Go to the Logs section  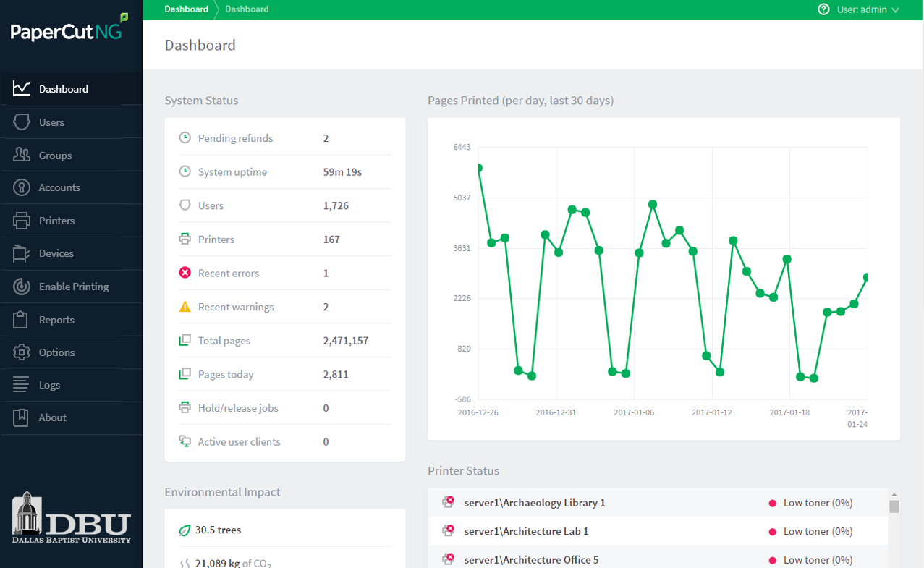49,385
